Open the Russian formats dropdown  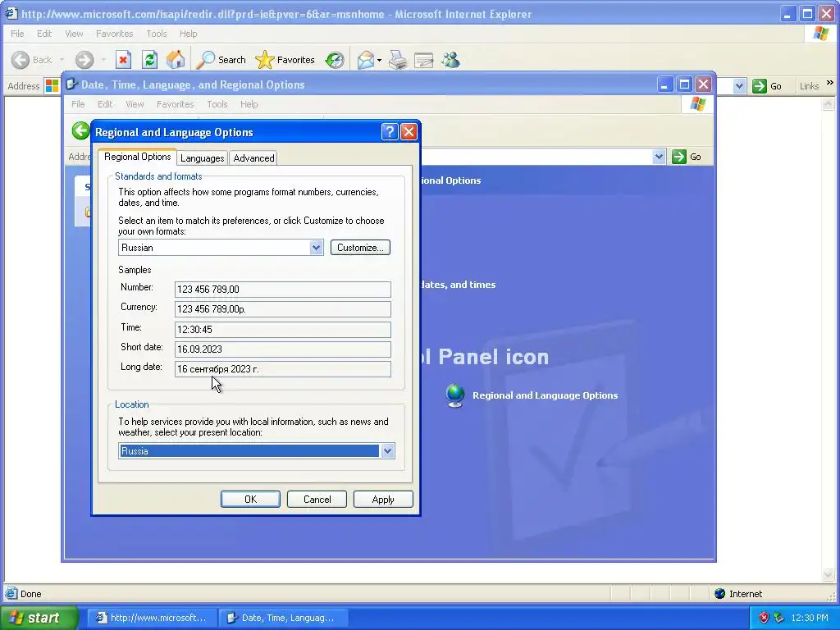316,248
